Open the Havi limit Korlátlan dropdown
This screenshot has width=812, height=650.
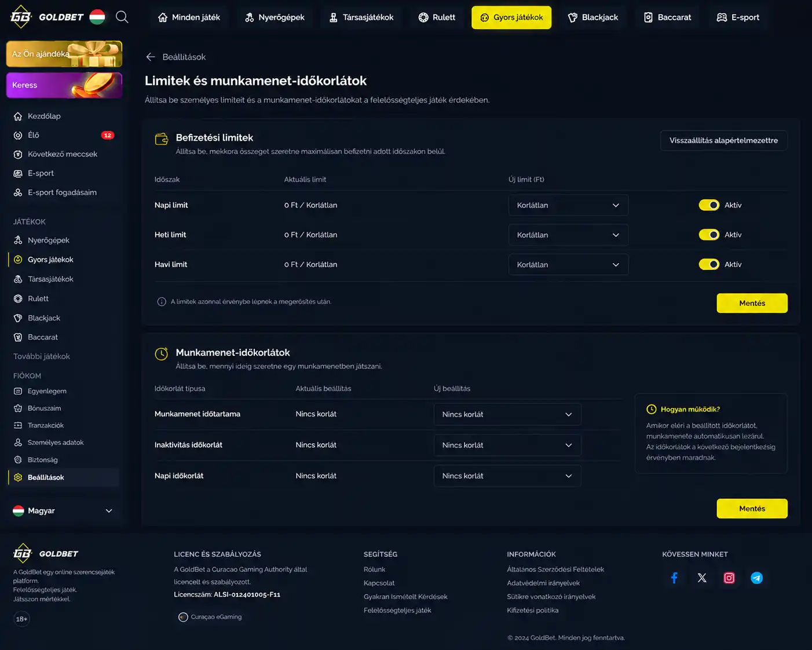click(x=568, y=265)
